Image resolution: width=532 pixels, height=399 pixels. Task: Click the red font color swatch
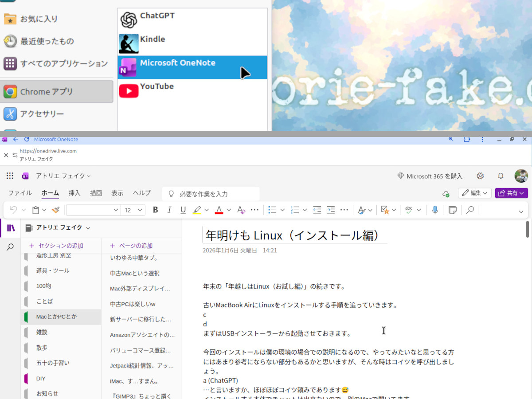(x=219, y=210)
